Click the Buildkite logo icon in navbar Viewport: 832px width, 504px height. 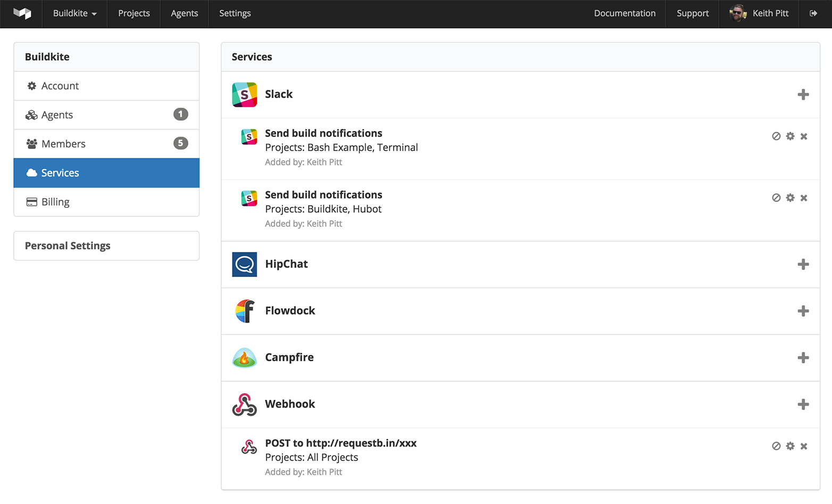pyautogui.click(x=22, y=13)
